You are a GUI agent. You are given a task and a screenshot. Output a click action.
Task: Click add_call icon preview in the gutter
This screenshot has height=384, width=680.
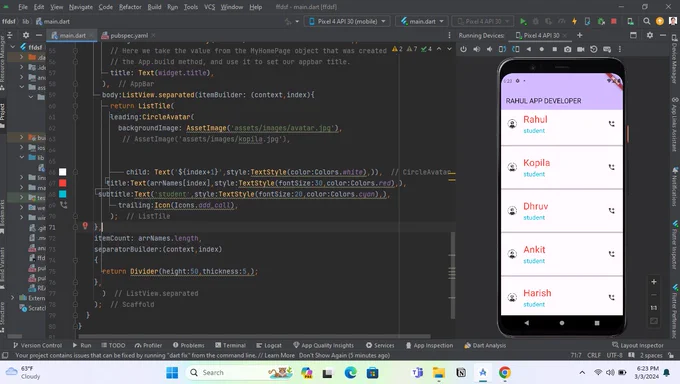(63, 204)
